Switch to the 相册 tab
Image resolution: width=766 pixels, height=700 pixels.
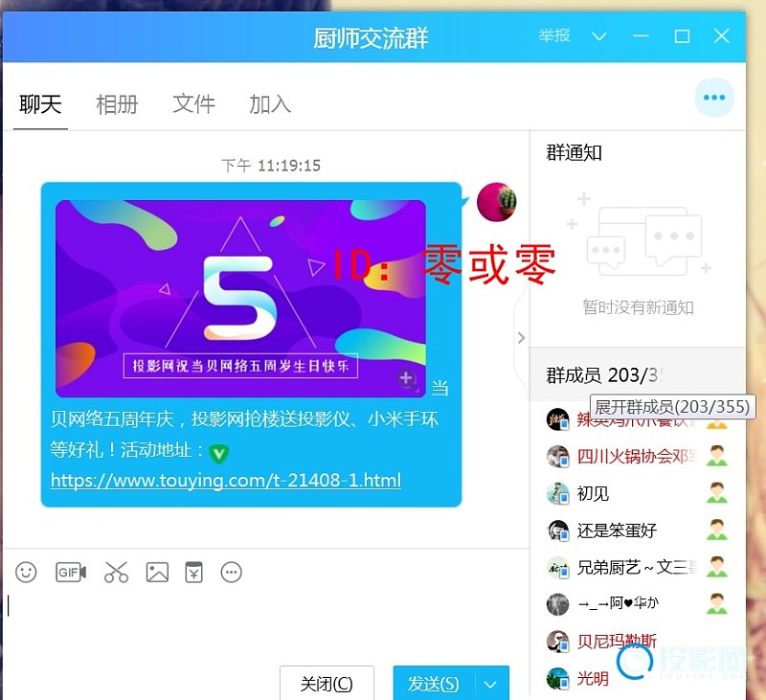tap(117, 104)
